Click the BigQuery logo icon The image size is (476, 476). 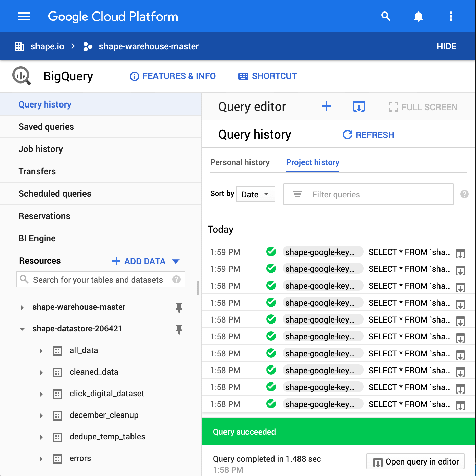pyautogui.click(x=22, y=76)
